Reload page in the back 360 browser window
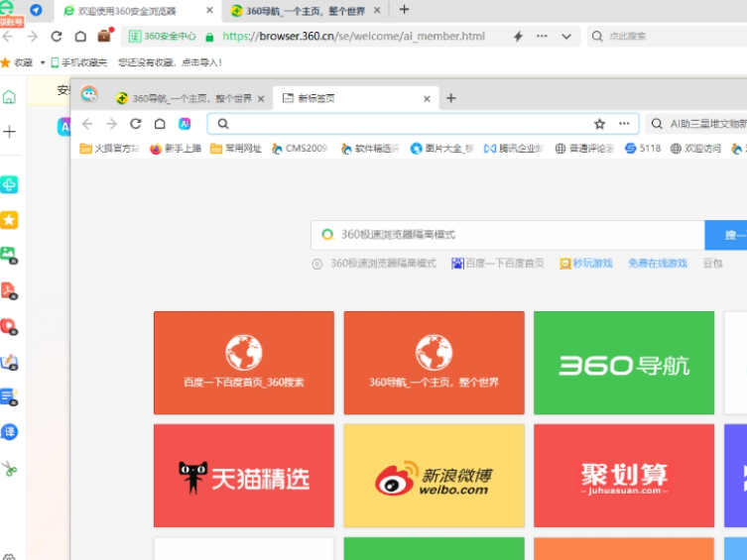Viewport: 747px width, 560px height. pos(57,36)
